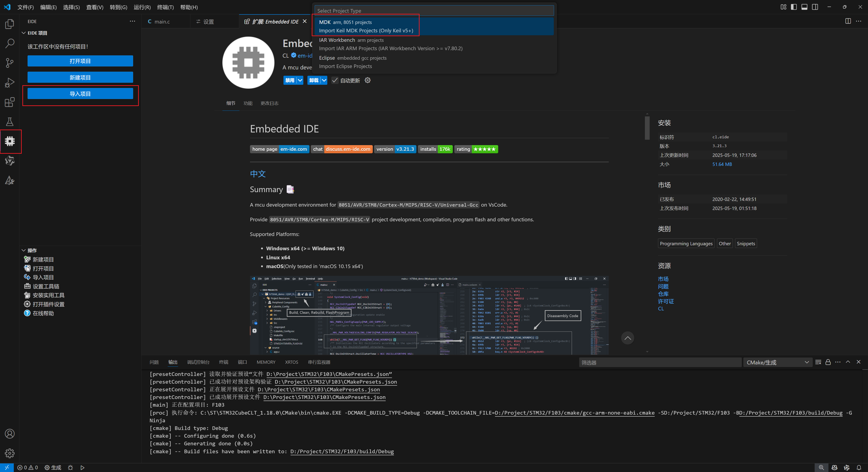Clear the output panel list icon
The width and height of the screenshot is (868, 472).
click(818, 362)
